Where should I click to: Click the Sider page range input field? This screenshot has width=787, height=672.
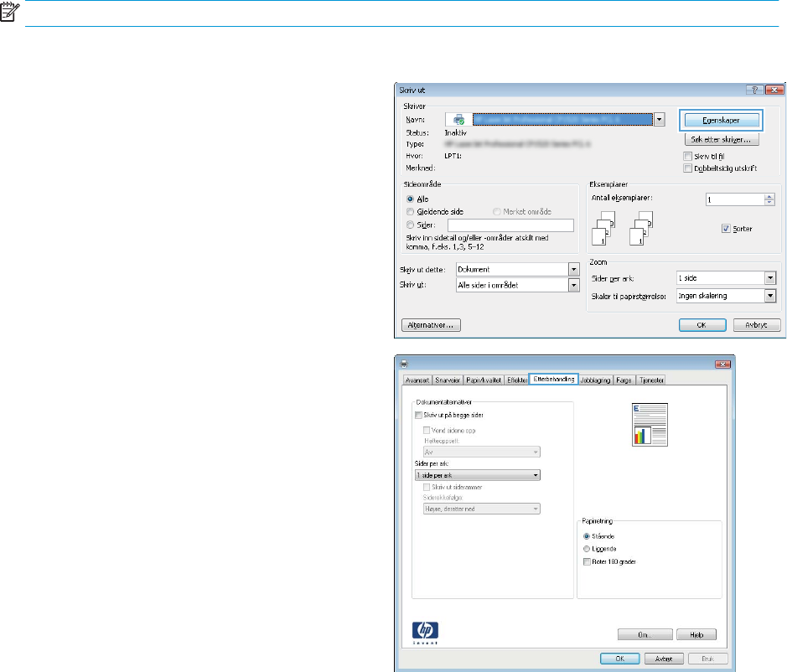click(510, 225)
